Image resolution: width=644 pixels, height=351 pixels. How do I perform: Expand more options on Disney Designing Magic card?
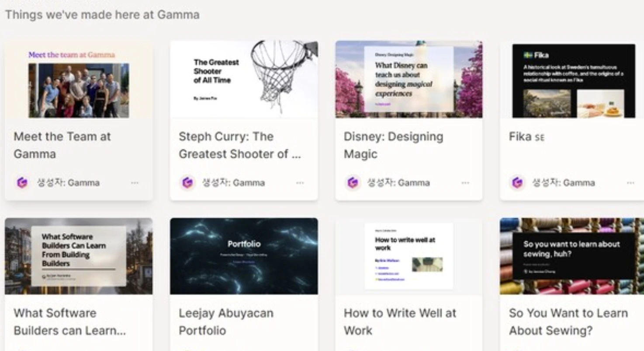click(465, 183)
